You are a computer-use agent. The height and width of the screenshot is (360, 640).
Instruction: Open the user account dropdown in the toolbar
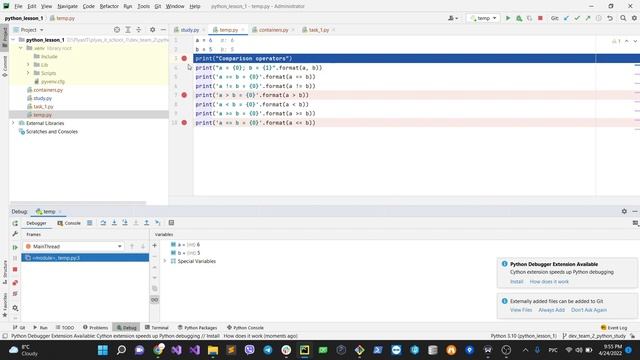point(453,18)
